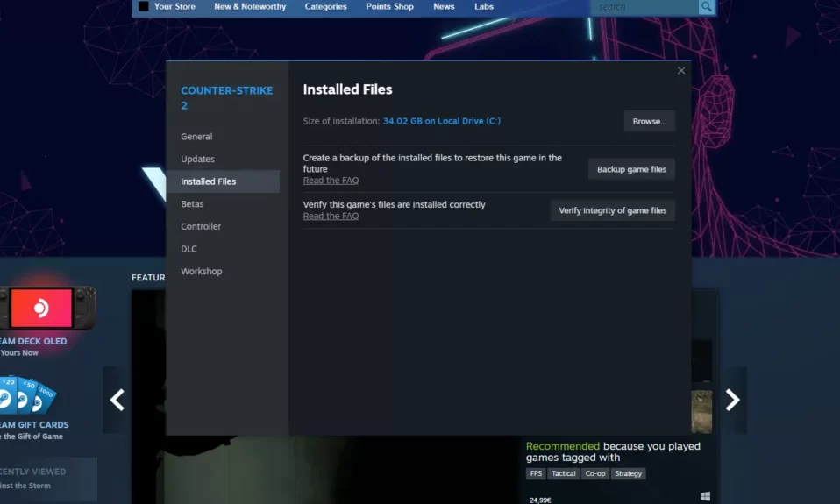Click the search magnifier icon in the store bar

point(706,7)
